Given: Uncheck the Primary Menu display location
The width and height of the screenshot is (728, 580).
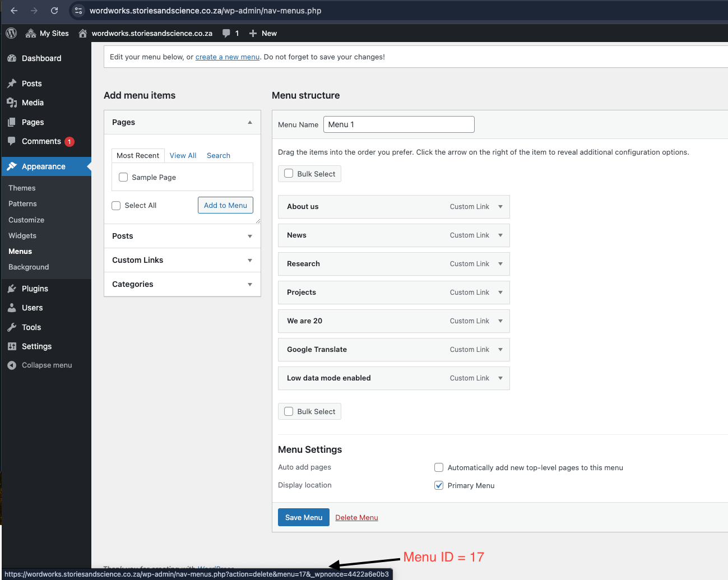Looking at the screenshot, I should click(x=439, y=485).
